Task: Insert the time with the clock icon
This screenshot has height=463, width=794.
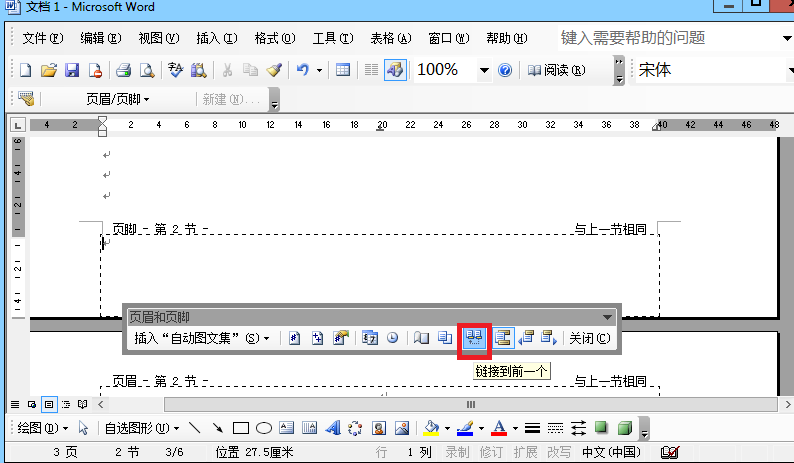Action: click(392, 338)
